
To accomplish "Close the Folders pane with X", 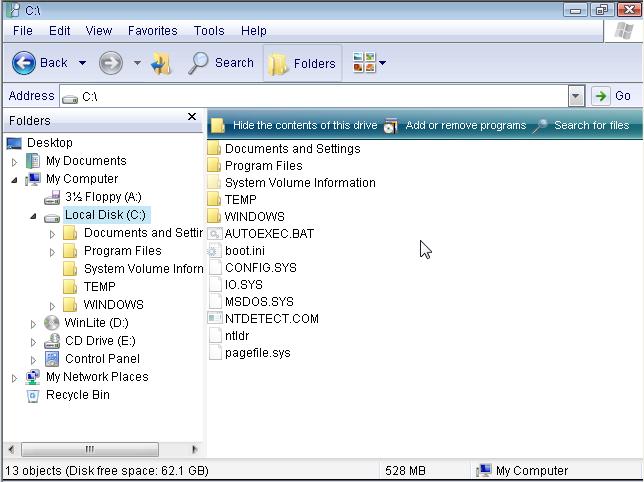I will point(192,117).
